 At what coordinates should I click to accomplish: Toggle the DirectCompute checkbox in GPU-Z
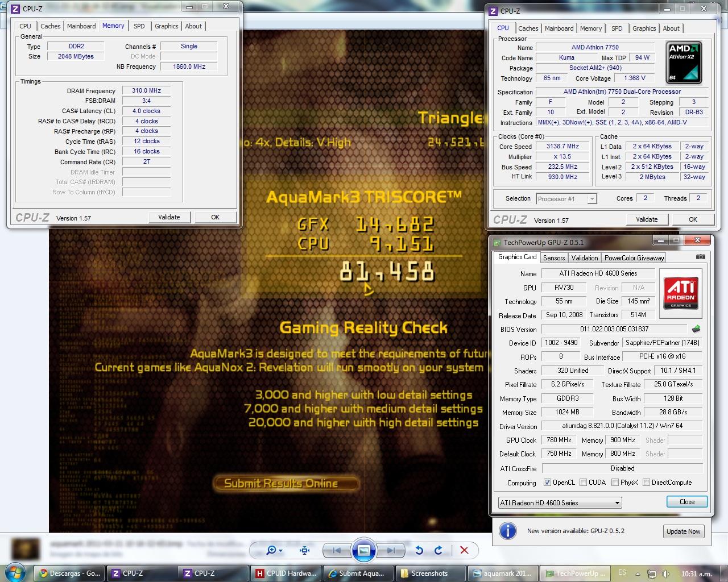tap(646, 483)
